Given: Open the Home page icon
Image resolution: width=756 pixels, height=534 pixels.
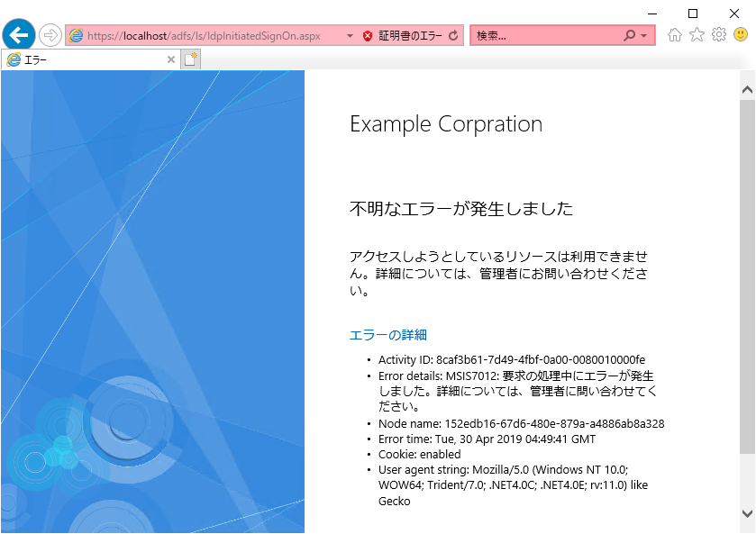Looking at the screenshot, I should [x=675, y=35].
